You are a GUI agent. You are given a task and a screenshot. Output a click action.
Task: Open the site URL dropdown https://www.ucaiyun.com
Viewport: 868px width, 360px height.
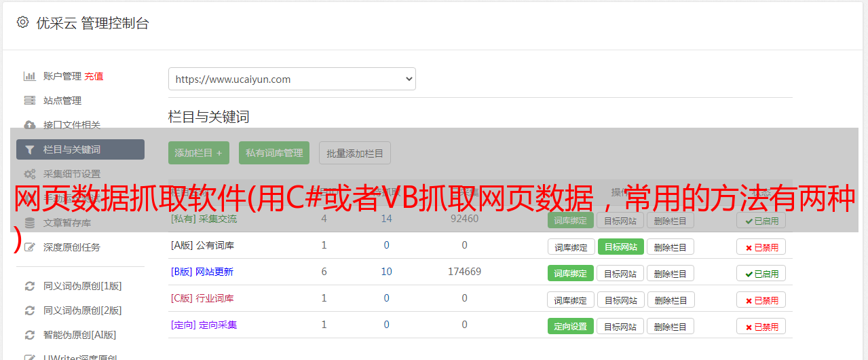coord(292,79)
